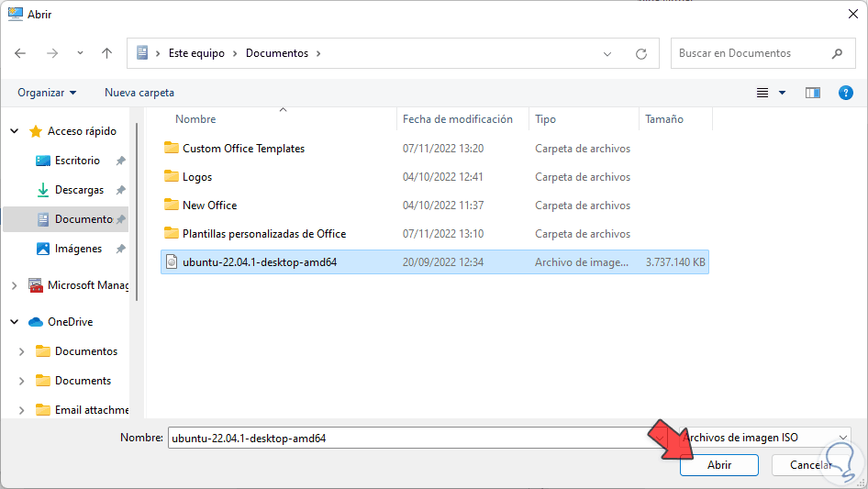The width and height of the screenshot is (868, 489).
Task: Click the pin icon next to Imágenes
Action: click(x=120, y=249)
